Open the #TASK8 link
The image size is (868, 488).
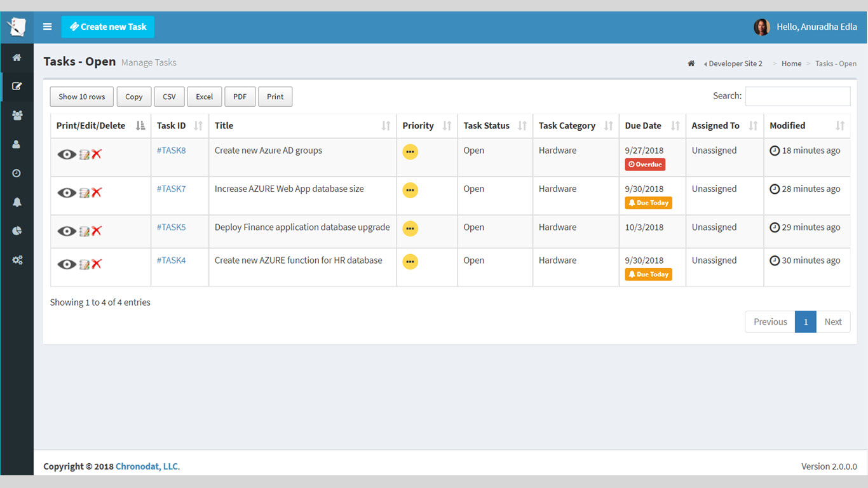pyautogui.click(x=172, y=151)
